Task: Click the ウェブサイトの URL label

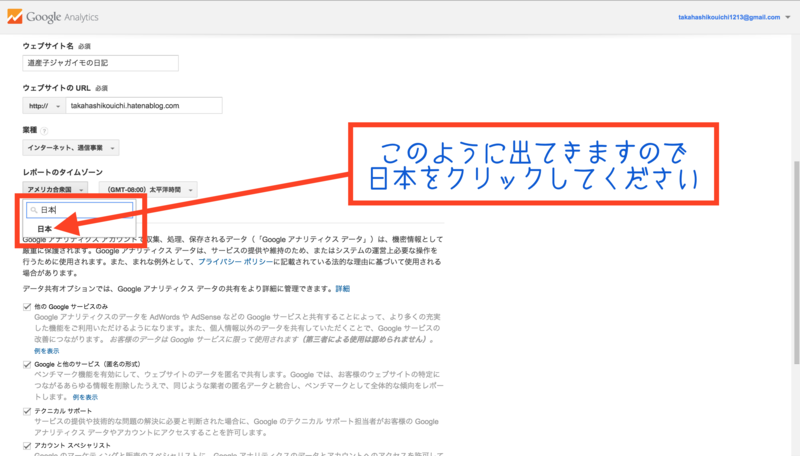Action: 57,88
